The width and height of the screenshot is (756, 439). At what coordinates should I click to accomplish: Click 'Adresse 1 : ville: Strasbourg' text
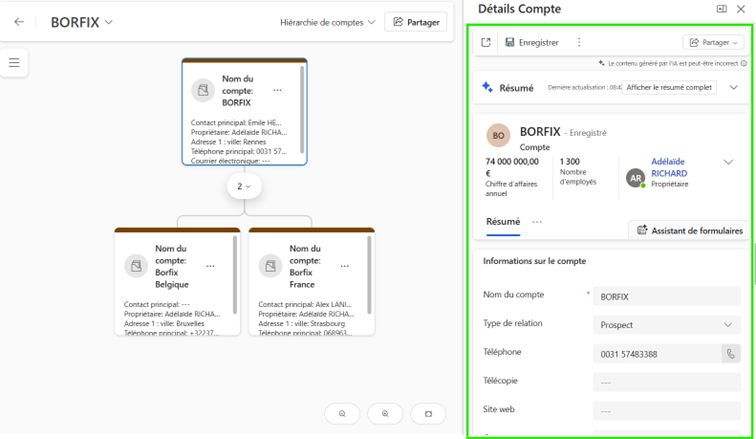pyautogui.click(x=301, y=323)
